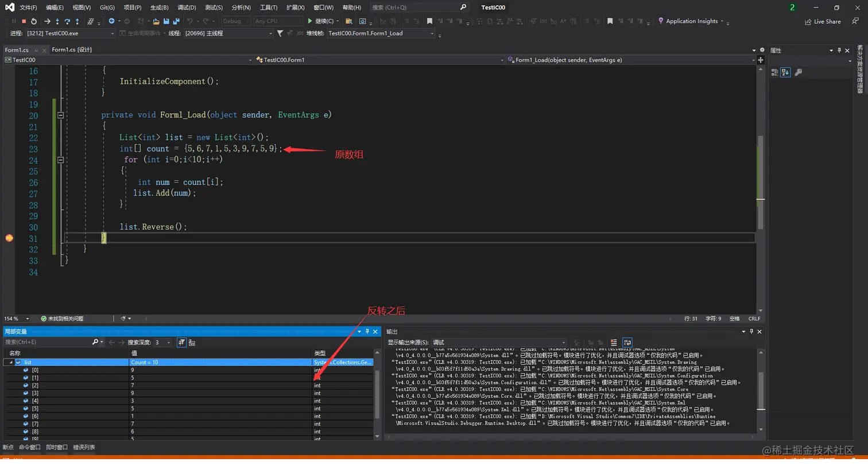Save all files icon
This screenshot has width=868, height=470.
pos(176,21)
